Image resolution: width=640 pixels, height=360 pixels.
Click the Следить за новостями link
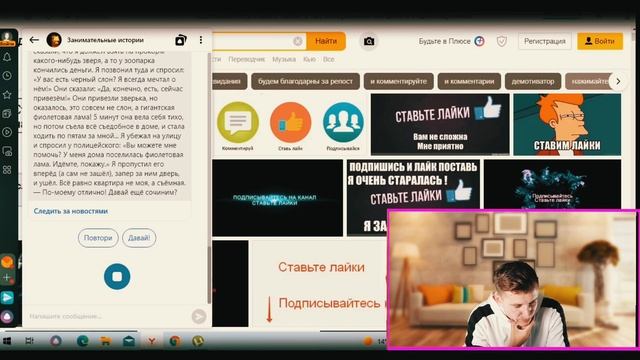point(71,211)
